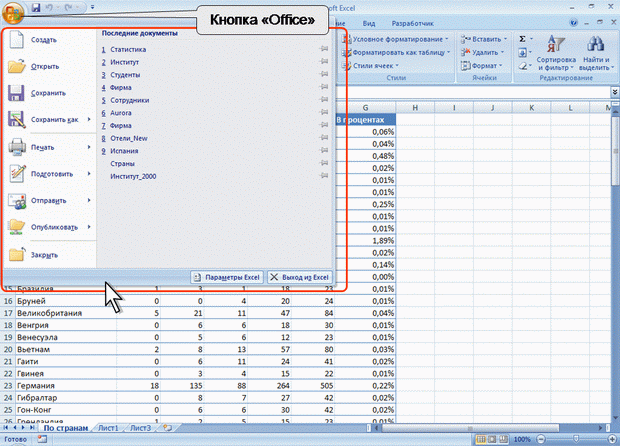
Task: Click the round Office button
Action: (14, 11)
